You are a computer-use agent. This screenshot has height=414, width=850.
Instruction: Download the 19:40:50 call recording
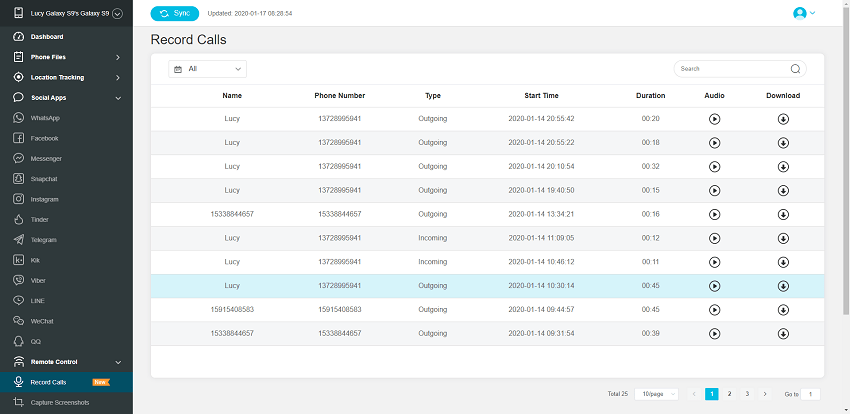click(x=783, y=191)
